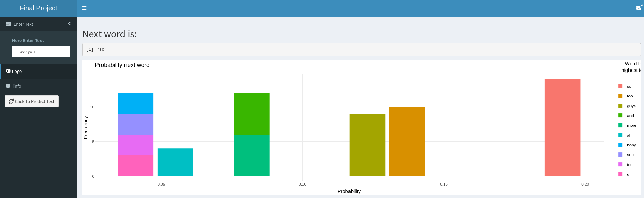Click the tall red 'so' bar
The image size is (644, 198).
click(x=562, y=128)
